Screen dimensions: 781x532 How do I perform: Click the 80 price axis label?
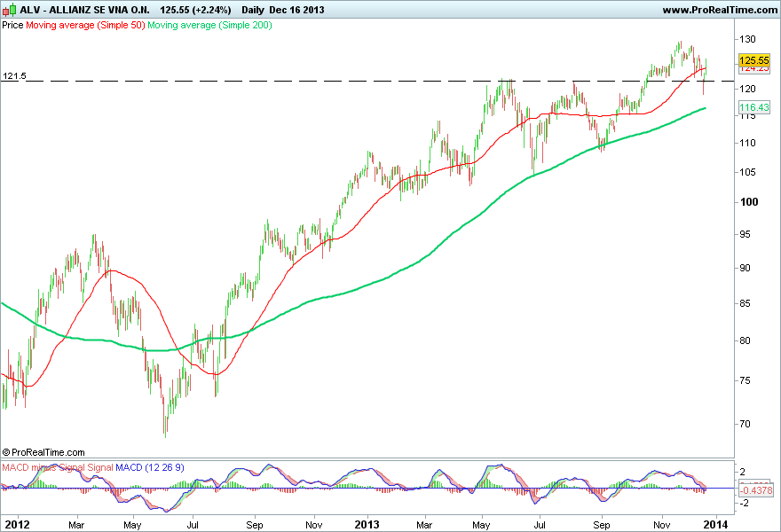click(745, 340)
